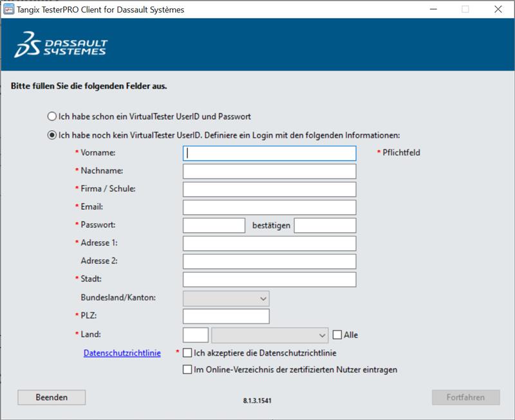Click the Fortfahren button
Image resolution: width=515 pixels, height=420 pixels.
point(465,397)
